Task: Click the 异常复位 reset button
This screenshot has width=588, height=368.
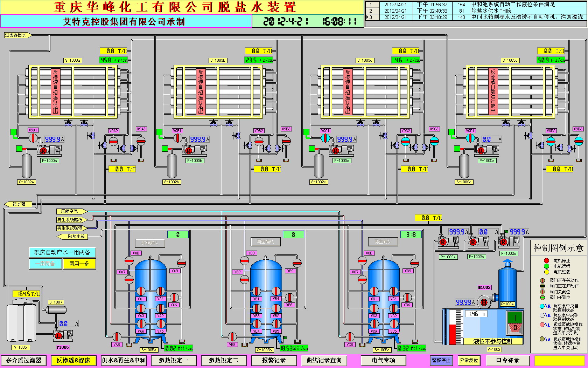Action: [x=469, y=360]
